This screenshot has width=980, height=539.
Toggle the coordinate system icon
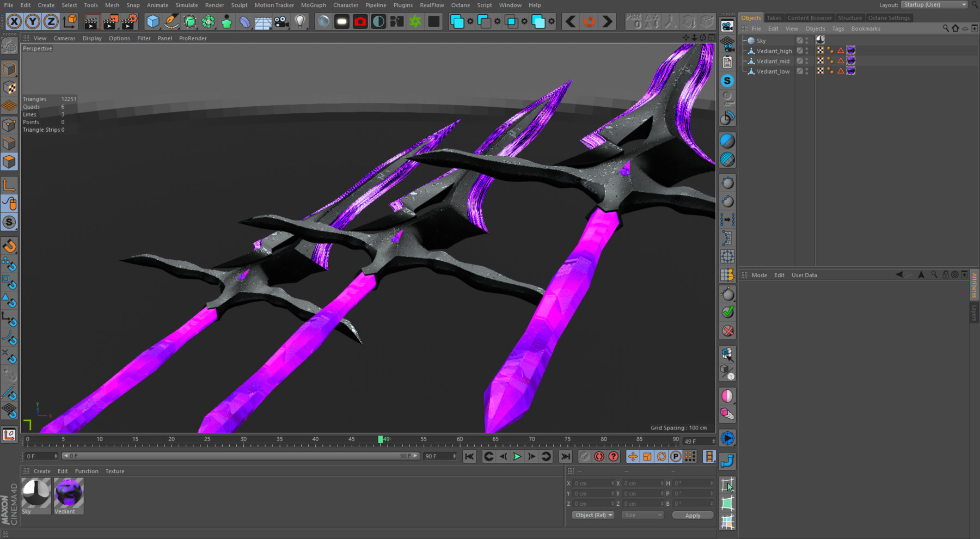click(x=70, y=22)
